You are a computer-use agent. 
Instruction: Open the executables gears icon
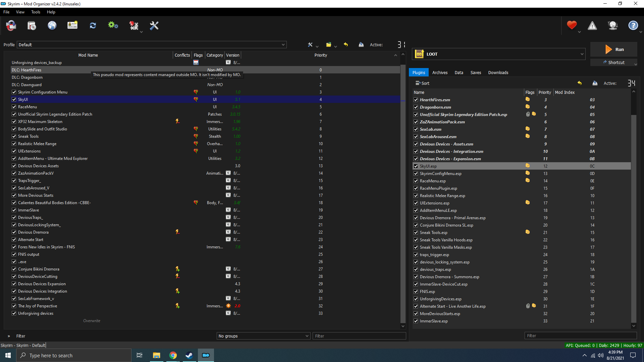[x=113, y=25]
